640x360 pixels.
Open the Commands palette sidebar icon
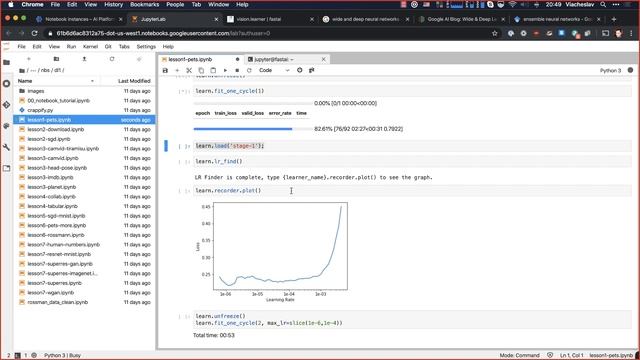click(x=7, y=126)
